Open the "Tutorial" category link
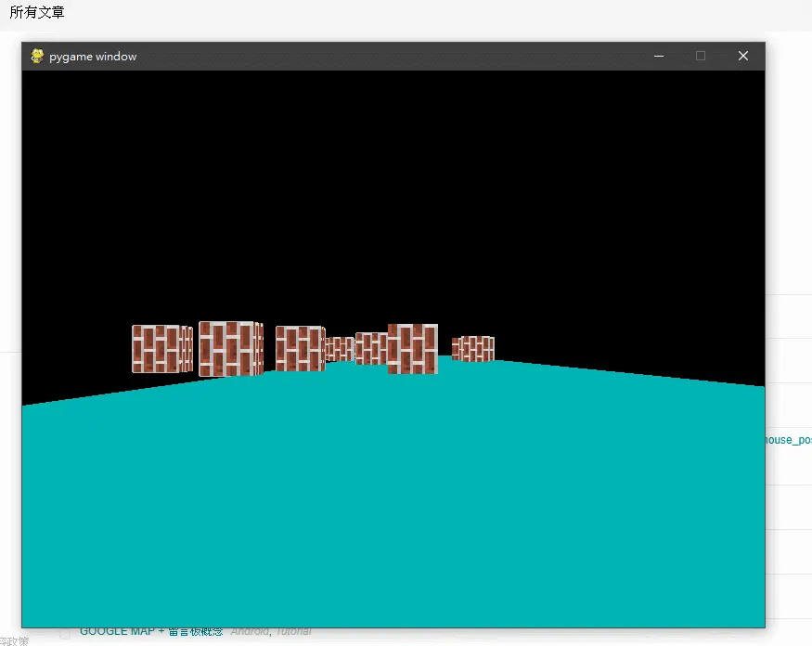The width and height of the screenshot is (812, 646). coord(293,631)
